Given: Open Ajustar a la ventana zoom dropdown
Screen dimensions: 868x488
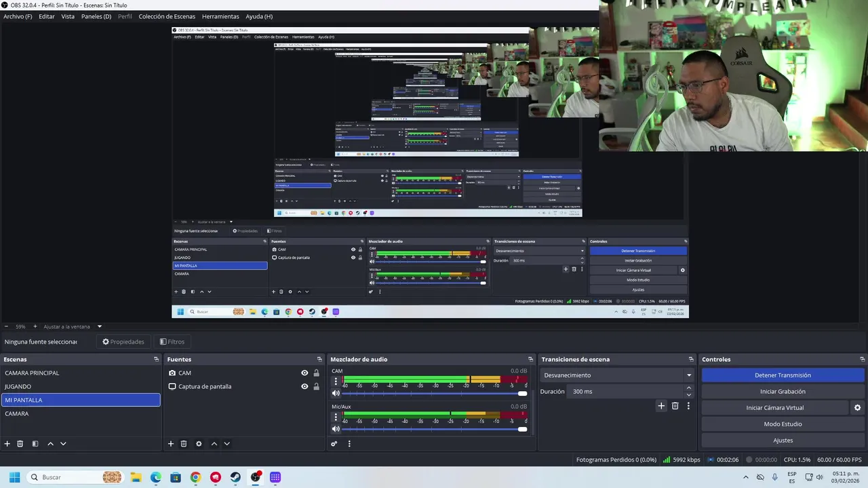Looking at the screenshot, I should [x=73, y=327].
